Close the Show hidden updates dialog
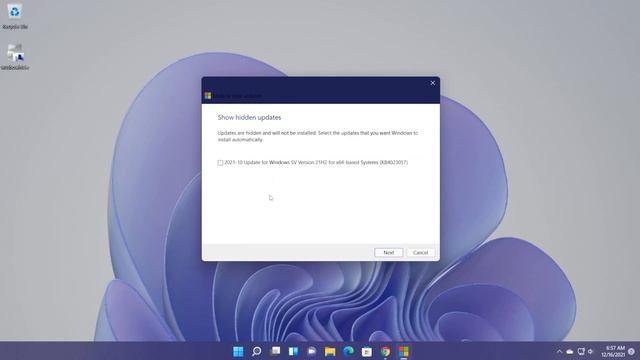Image resolution: width=640 pixels, height=360 pixels. (x=433, y=83)
